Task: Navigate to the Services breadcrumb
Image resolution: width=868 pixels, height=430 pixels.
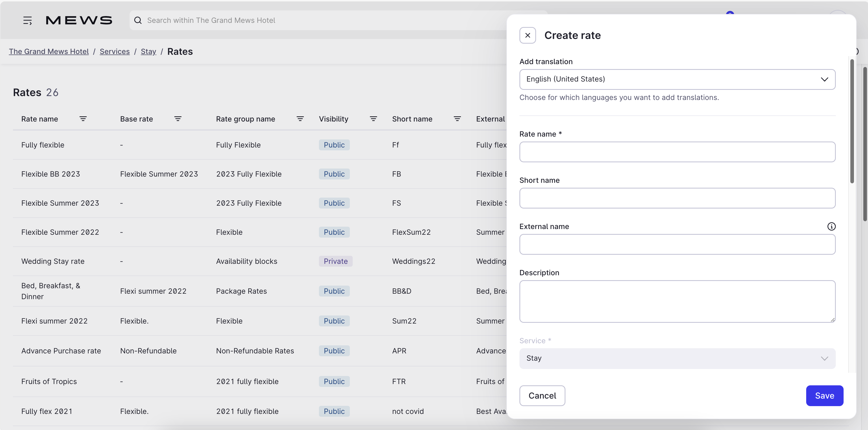Action: coord(115,51)
